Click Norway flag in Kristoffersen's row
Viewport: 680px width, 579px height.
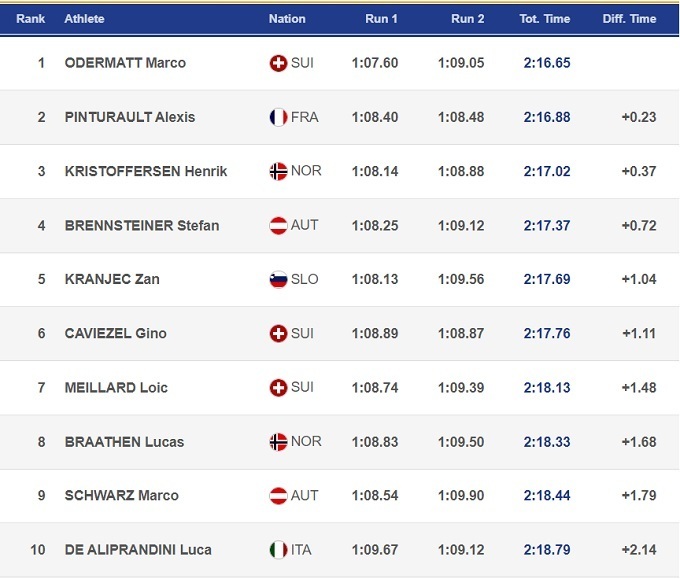278,171
